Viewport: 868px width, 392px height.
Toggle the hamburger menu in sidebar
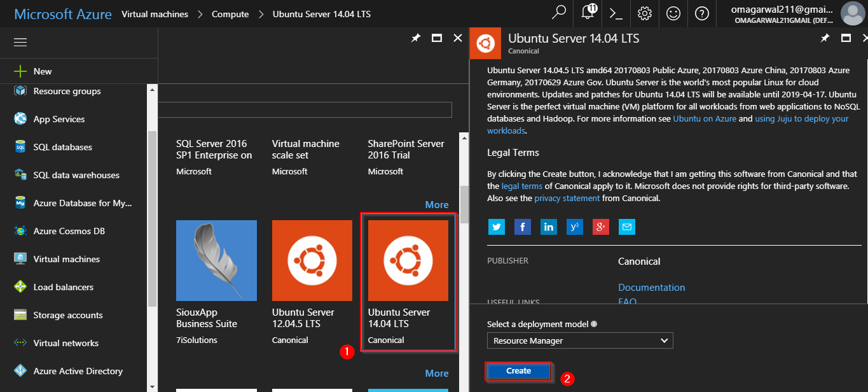[20, 42]
